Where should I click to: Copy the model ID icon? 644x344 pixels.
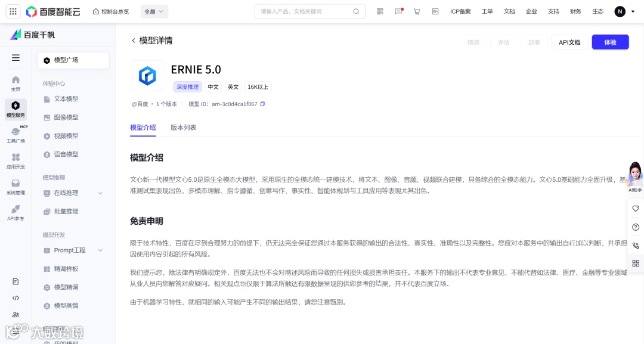click(262, 104)
